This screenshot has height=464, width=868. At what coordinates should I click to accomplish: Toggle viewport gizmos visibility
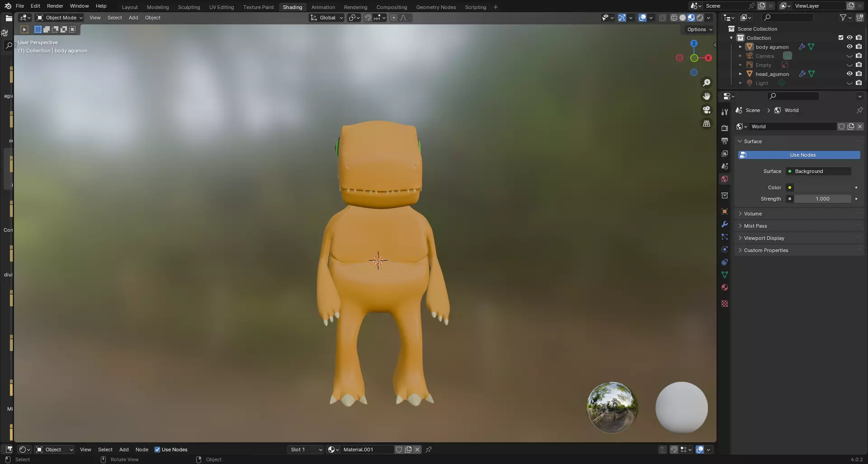[622, 18]
